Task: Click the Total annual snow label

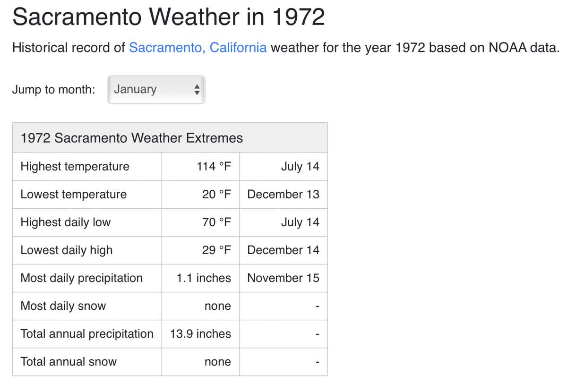Action: [x=69, y=361]
